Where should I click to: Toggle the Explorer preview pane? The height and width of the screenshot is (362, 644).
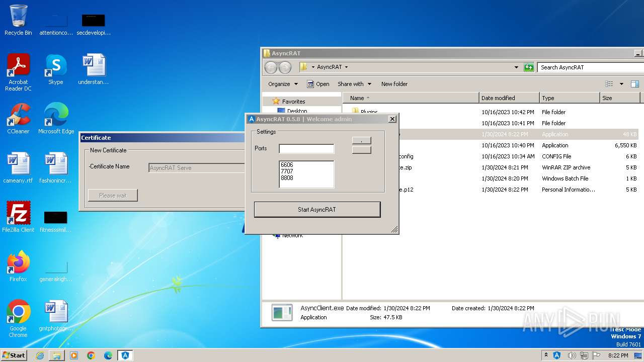[635, 84]
